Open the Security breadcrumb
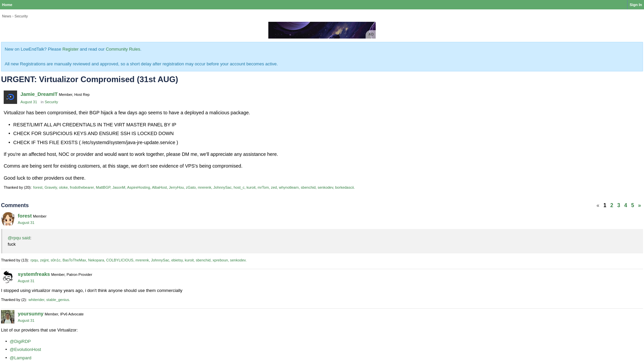This screenshot has width=644, height=362. pos(21,16)
